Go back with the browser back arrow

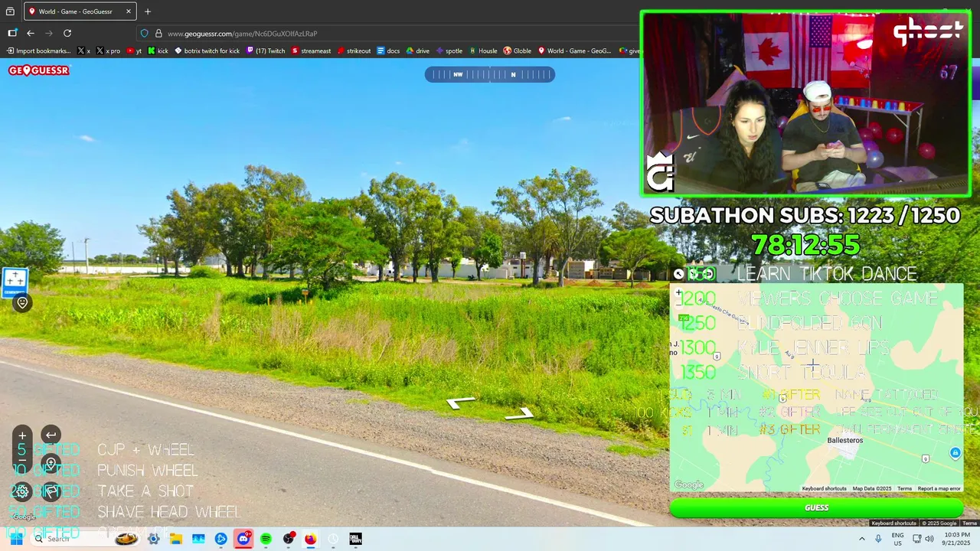click(x=31, y=33)
